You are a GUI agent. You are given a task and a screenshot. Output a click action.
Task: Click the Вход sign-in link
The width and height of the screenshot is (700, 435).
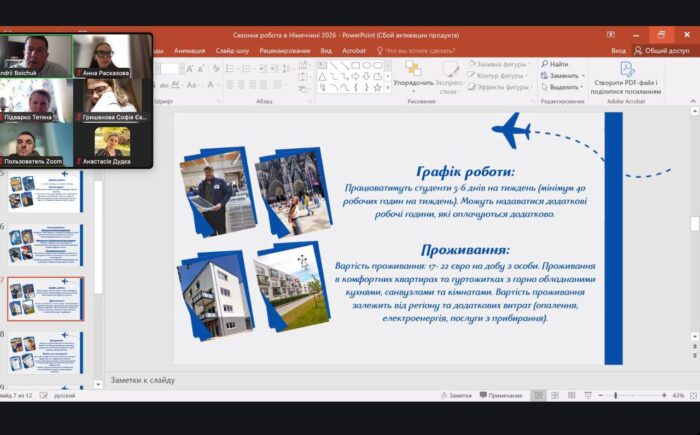pos(619,50)
